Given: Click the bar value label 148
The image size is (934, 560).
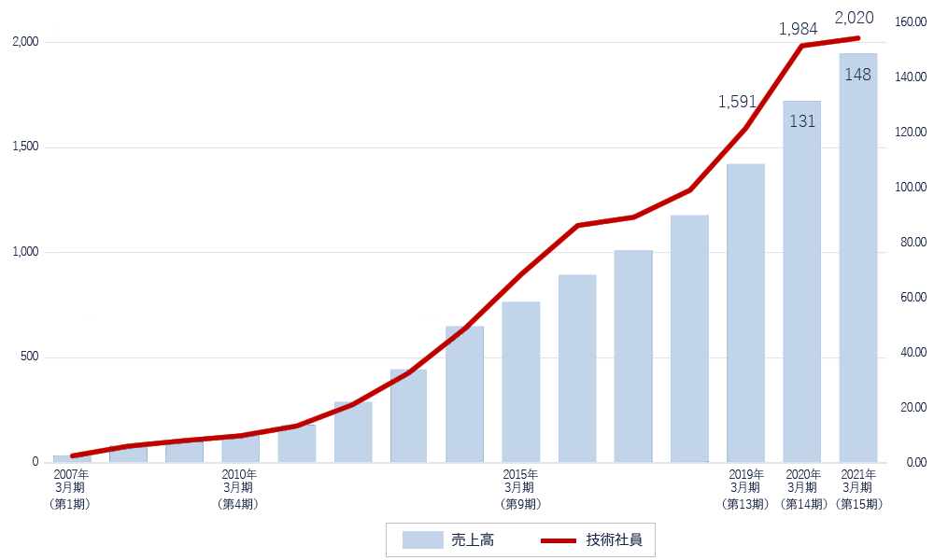Looking at the screenshot, I should (x=857, y=75).
